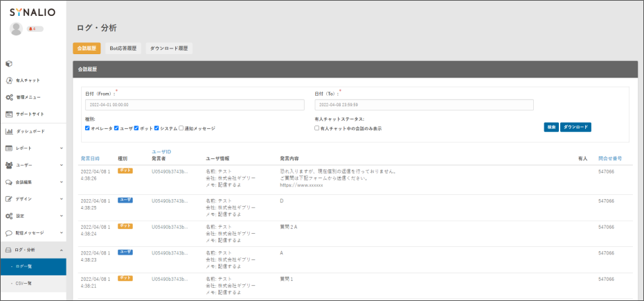
Task: Click the 検索 button
Action: pos(551,128)
